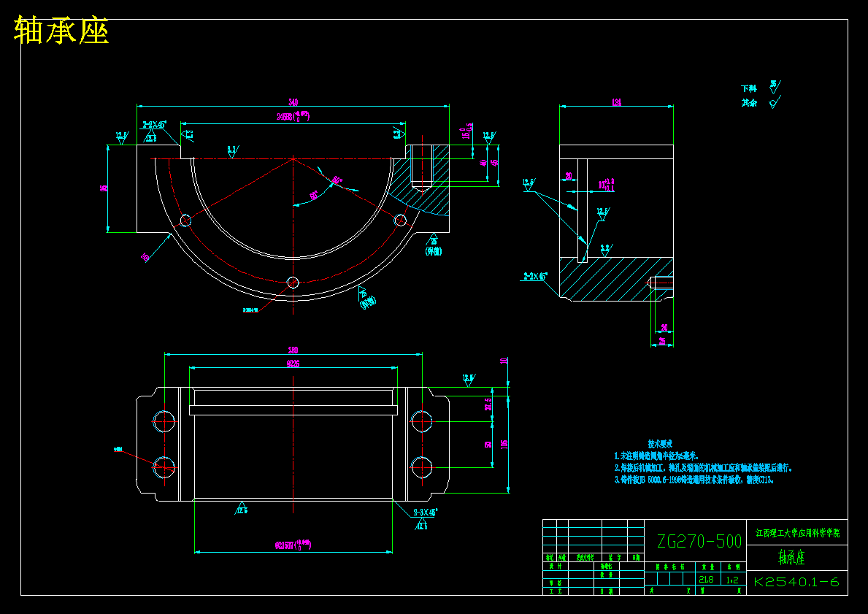
Task: Click the 12.5 roughness symbol left of side view
Action: tap(529, 185)
